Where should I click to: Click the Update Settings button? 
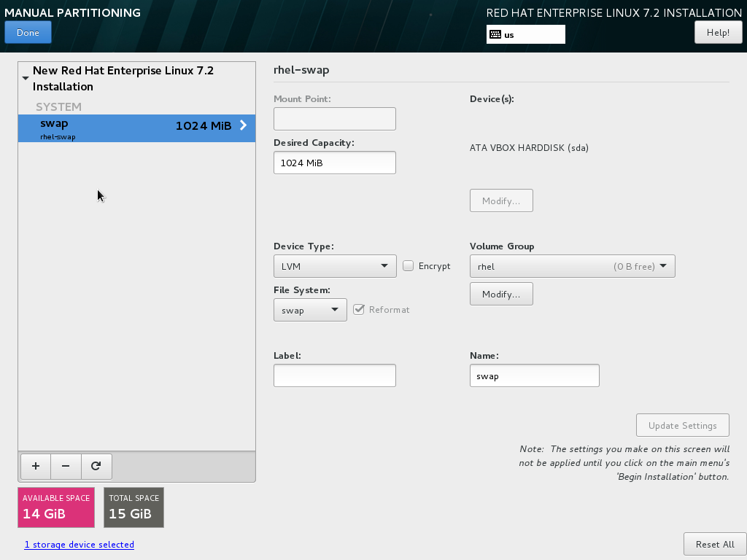(x=682, y=425)
